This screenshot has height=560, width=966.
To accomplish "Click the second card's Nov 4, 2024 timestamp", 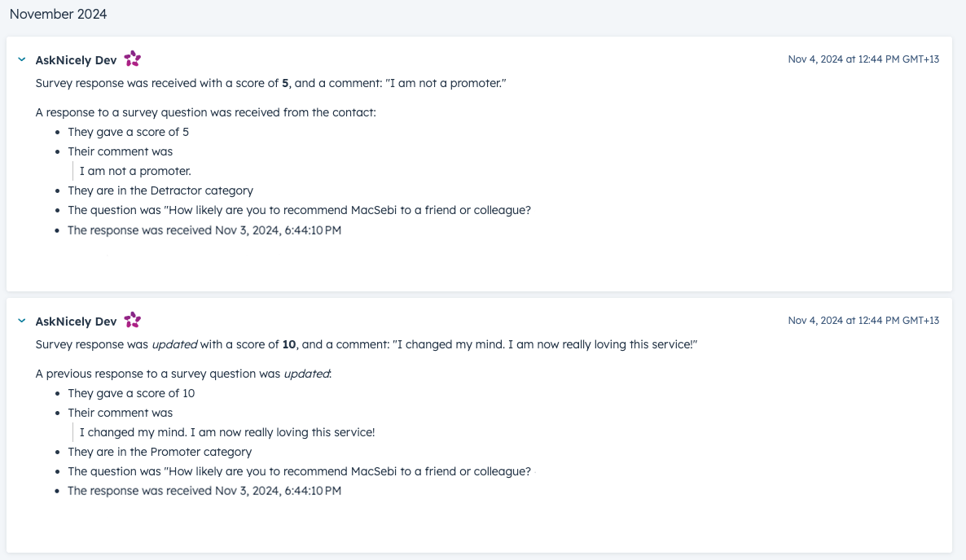I will [x=863, y=321].
